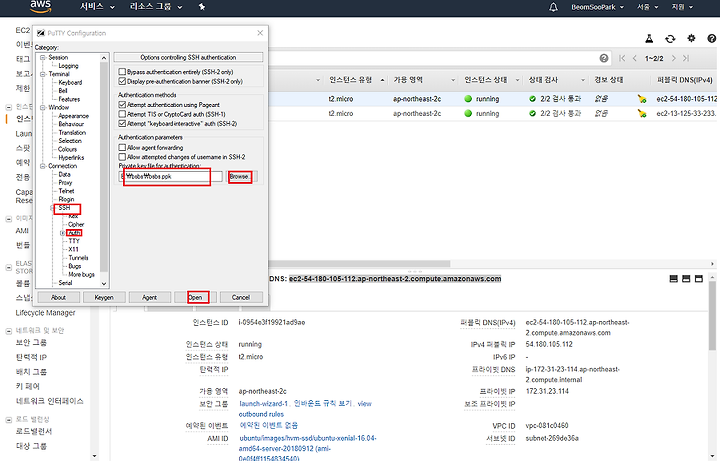720x464 pixels.
Task: Select Keyboard in the category tree
Action: [70, 83]
